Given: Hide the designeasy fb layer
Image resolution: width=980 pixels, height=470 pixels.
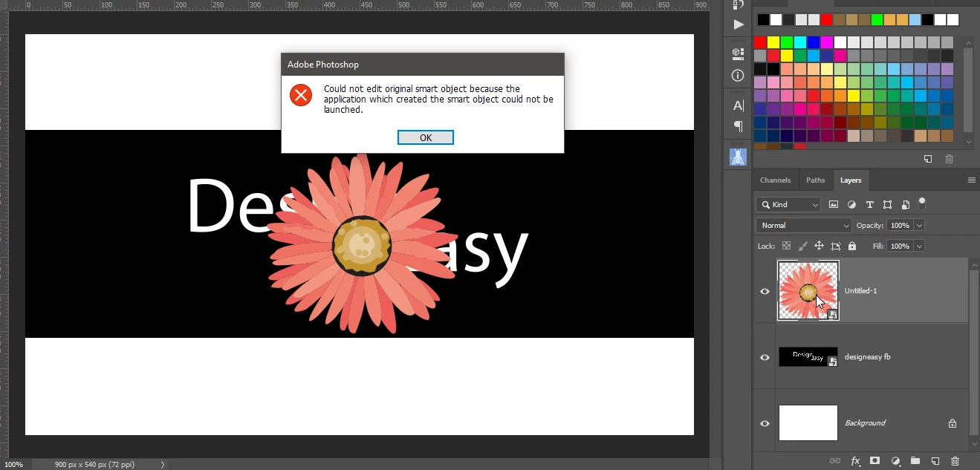Looking at the screenshot, I should click(765, 357).
